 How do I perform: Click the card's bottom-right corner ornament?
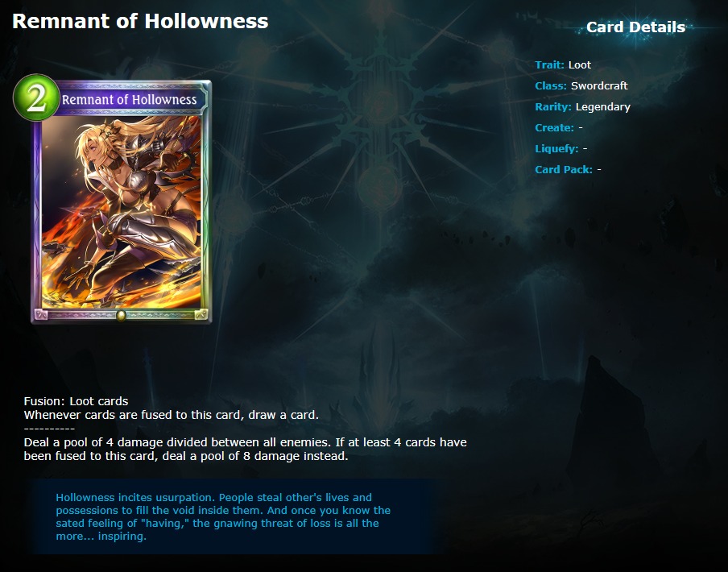[201, 315]
